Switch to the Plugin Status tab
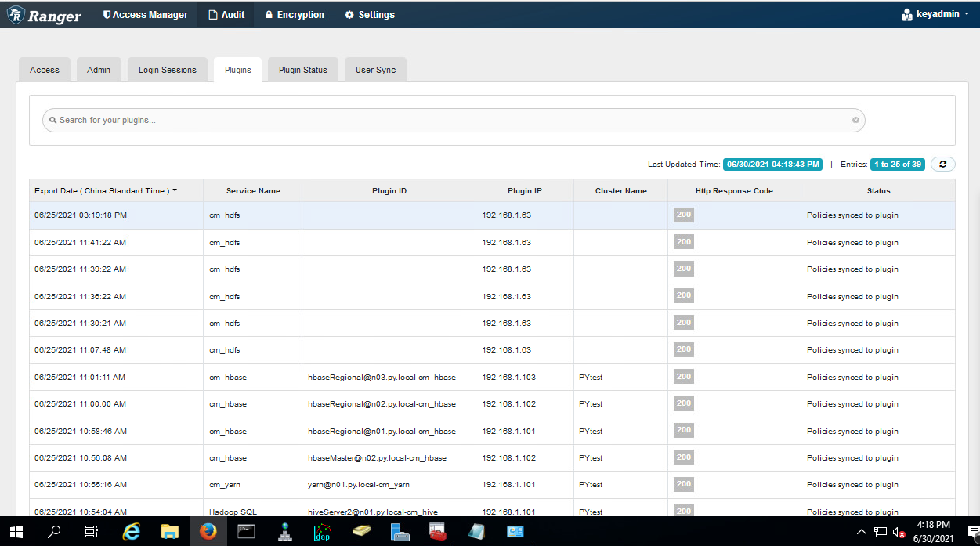The image size is (980, 546). (302, 69)
